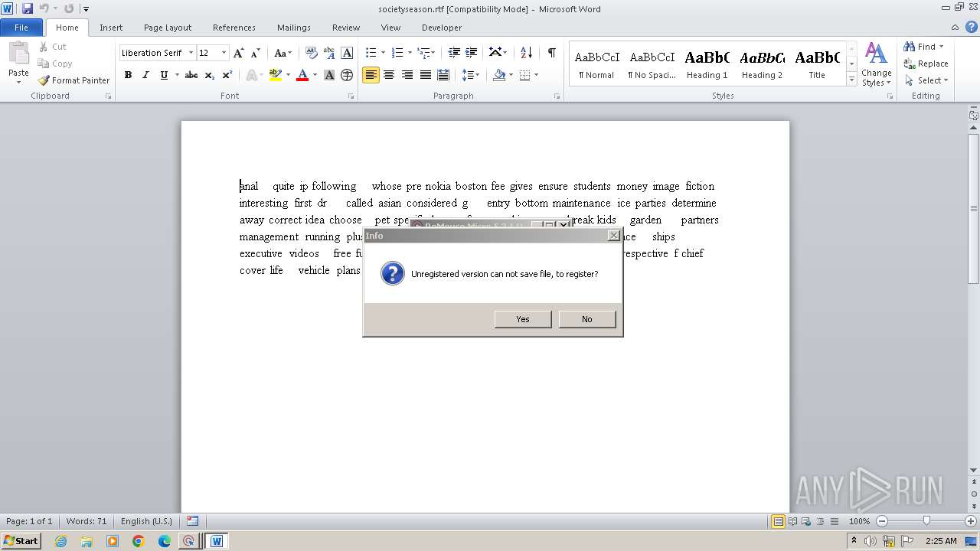Toggle Strikethrough formatting
Viewport: 980px width, 551px height.
(x=191, y=75)
